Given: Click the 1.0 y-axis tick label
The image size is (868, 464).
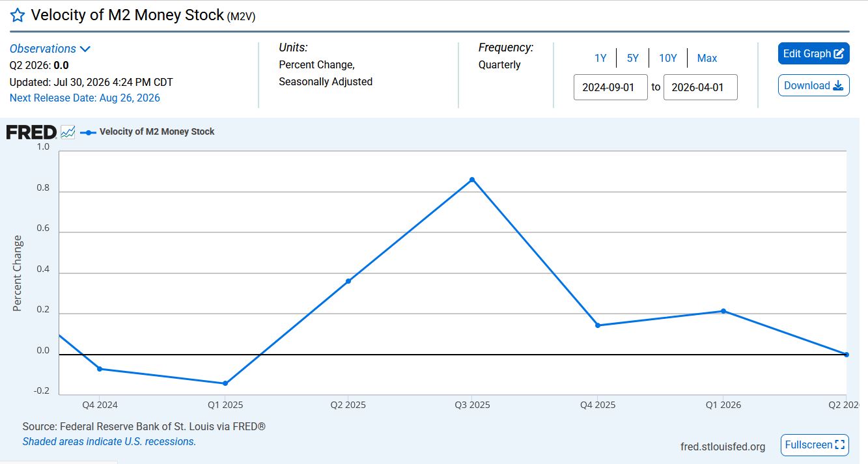Looking at the screenshot, I should (x=43, y=146).
